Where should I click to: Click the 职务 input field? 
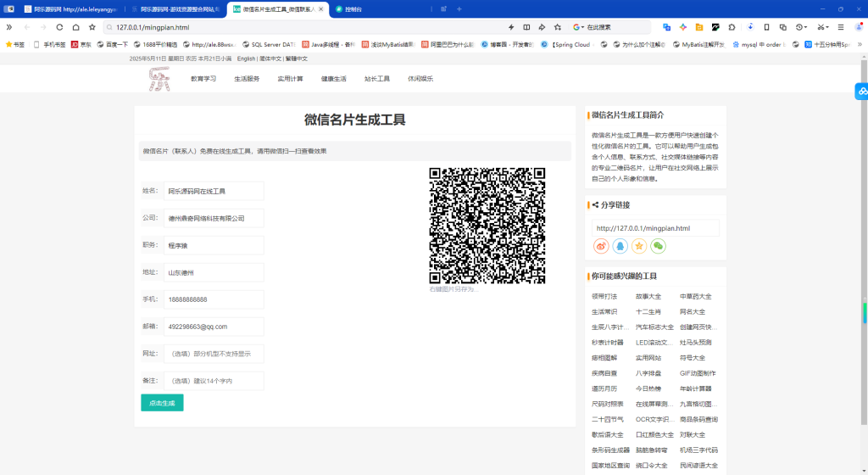tap(214, 245)
